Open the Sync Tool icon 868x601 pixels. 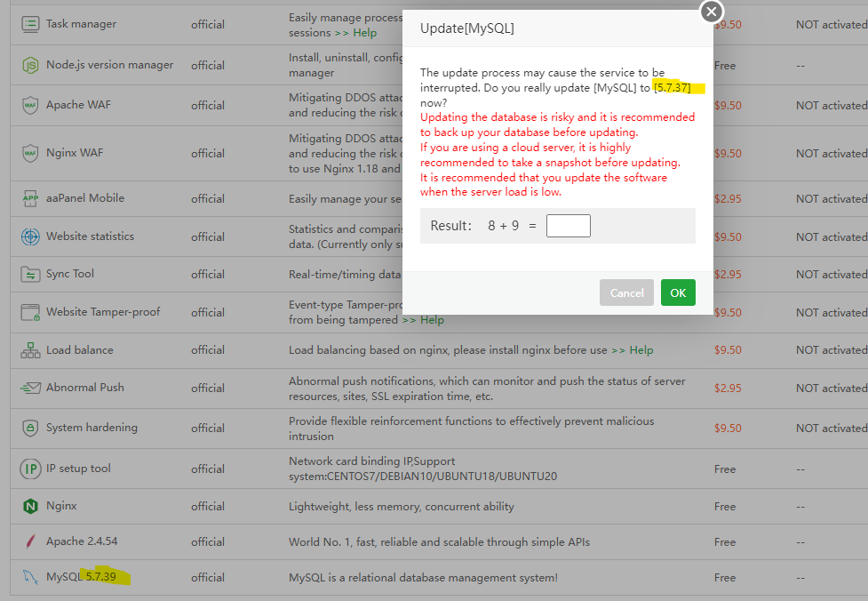28,275
